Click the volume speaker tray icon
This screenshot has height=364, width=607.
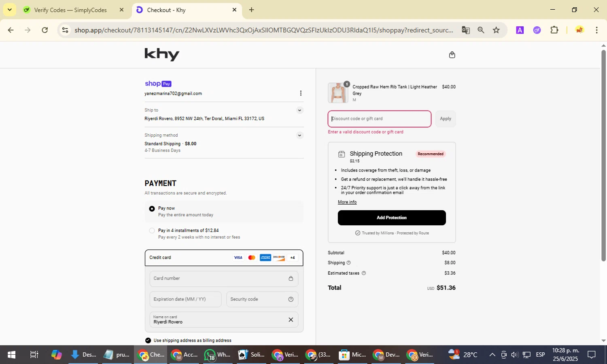point(515,355)
